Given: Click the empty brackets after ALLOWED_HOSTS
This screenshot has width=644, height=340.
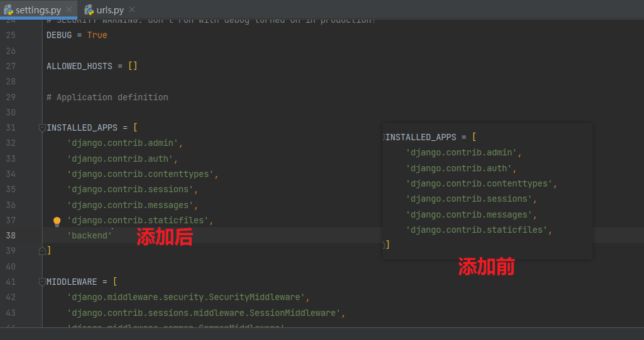Looking at the screenshot, I should coord(133,66).
